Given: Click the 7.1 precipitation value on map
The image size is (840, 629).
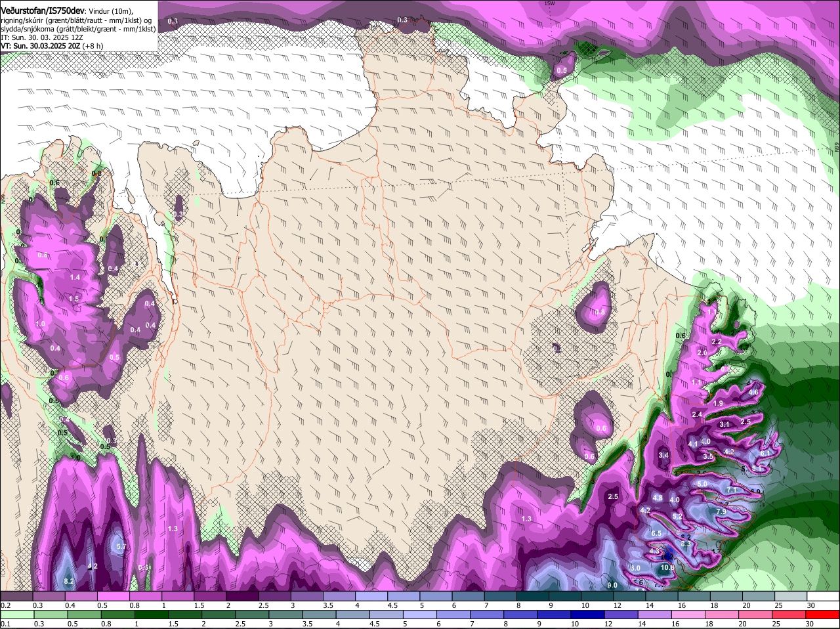Looking at the screenshot, I should pyautogui.click(x=732, y=490).
